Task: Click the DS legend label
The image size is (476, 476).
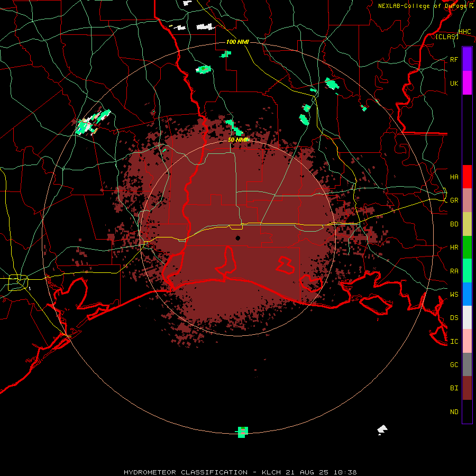Action: point(454,318)
